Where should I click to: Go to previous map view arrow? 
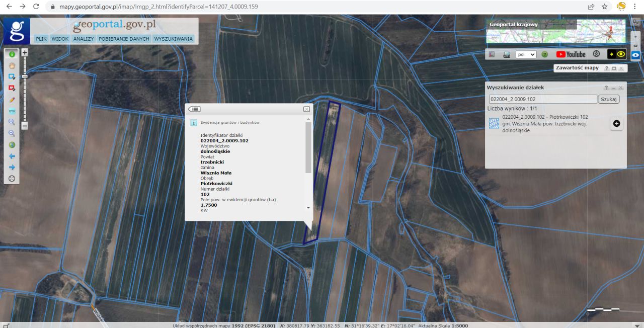coord(12,156)
